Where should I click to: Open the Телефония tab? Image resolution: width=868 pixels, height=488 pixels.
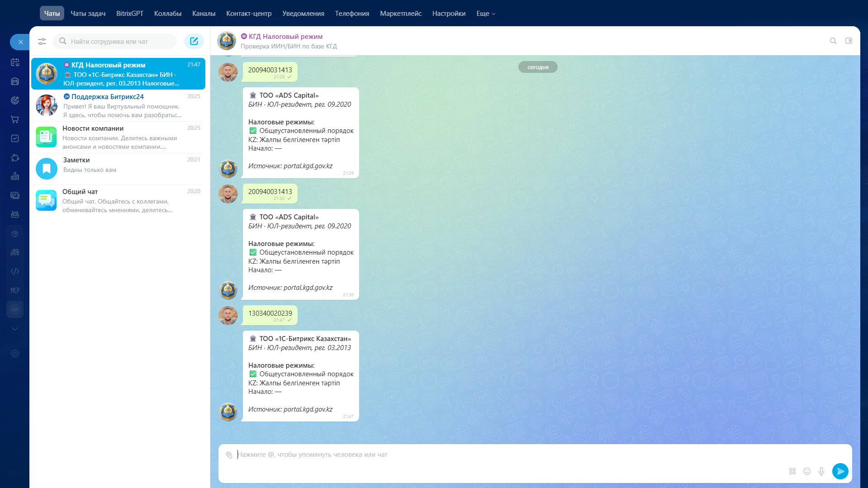[x=352, y=14]
